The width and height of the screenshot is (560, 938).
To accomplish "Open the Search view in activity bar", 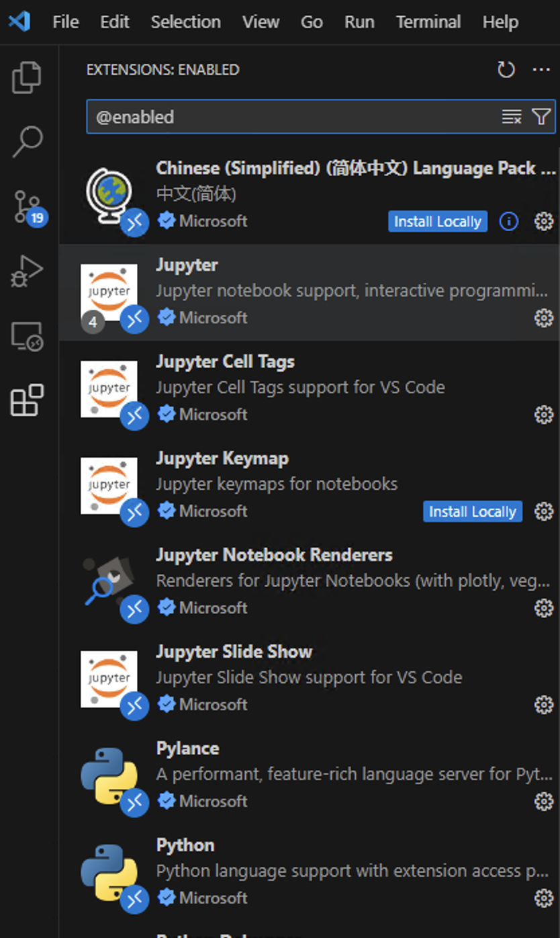I will [28, 141].
